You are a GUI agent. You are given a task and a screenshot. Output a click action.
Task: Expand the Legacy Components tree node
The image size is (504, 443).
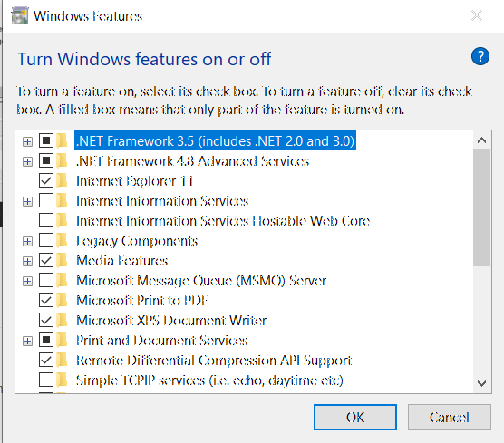[27, 241]
